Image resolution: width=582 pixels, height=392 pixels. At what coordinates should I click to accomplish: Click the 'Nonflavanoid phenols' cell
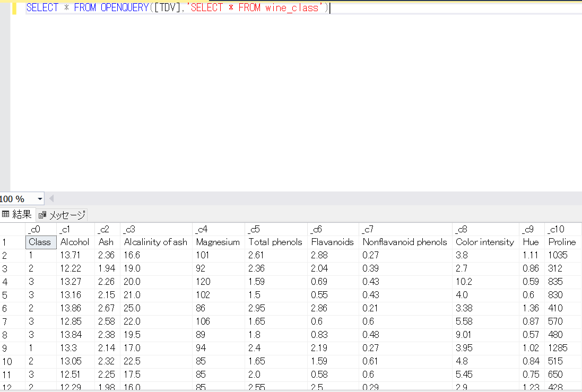point(406,242)
